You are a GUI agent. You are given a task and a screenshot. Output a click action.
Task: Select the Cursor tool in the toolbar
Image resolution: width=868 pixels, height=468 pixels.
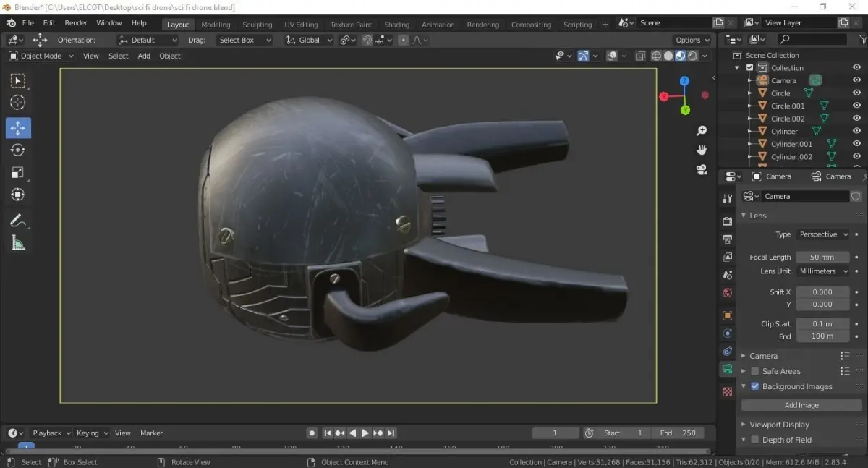pyautogui.click(x=18, y=103)
